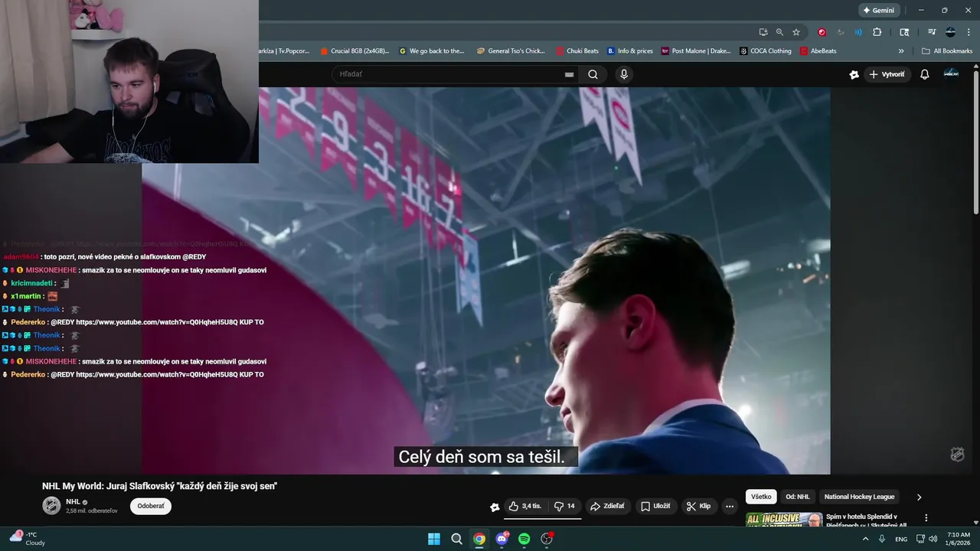Switch the ENG language input indicator
This screenshot has width=980, height=551.
pos(900,539)
